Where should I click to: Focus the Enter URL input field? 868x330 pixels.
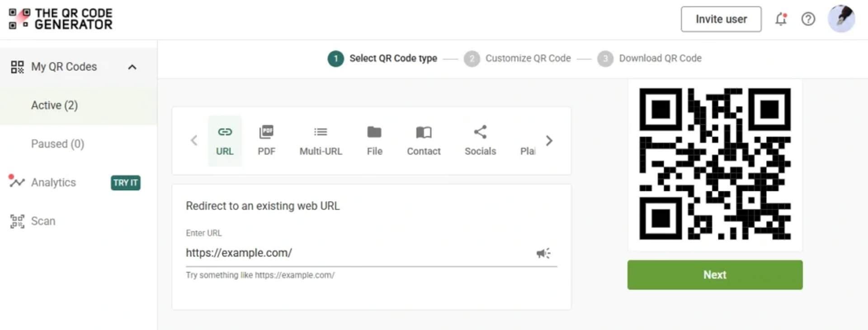359,253
